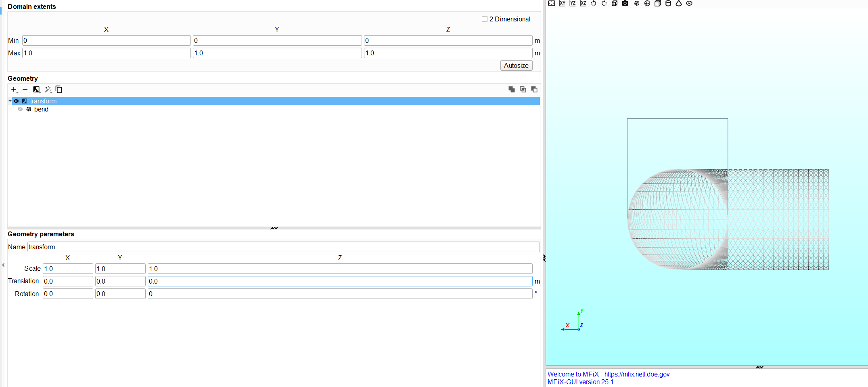This screenshot has width=868, height=387.
Task: Switch to the YZ plane view
Action: 572,3
